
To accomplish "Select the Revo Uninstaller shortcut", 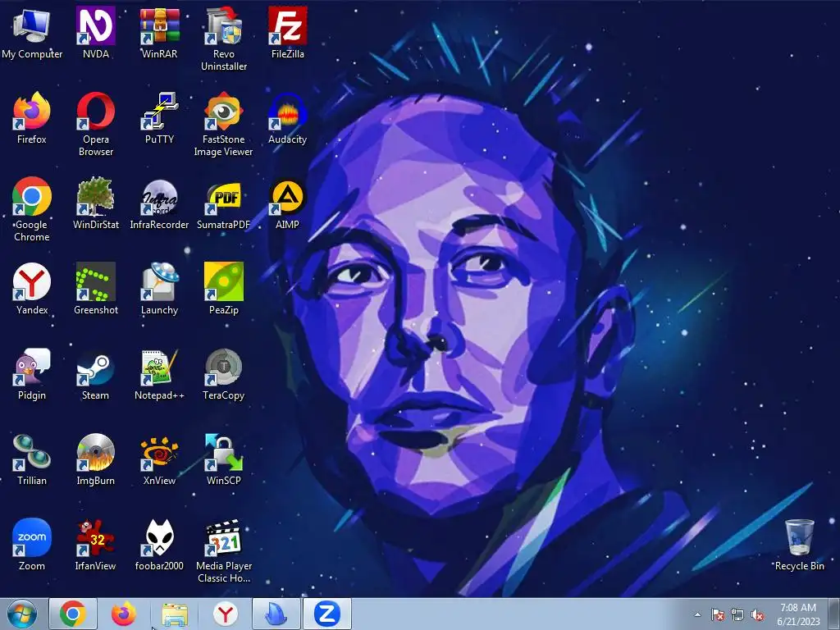I will tap(223, 25).
